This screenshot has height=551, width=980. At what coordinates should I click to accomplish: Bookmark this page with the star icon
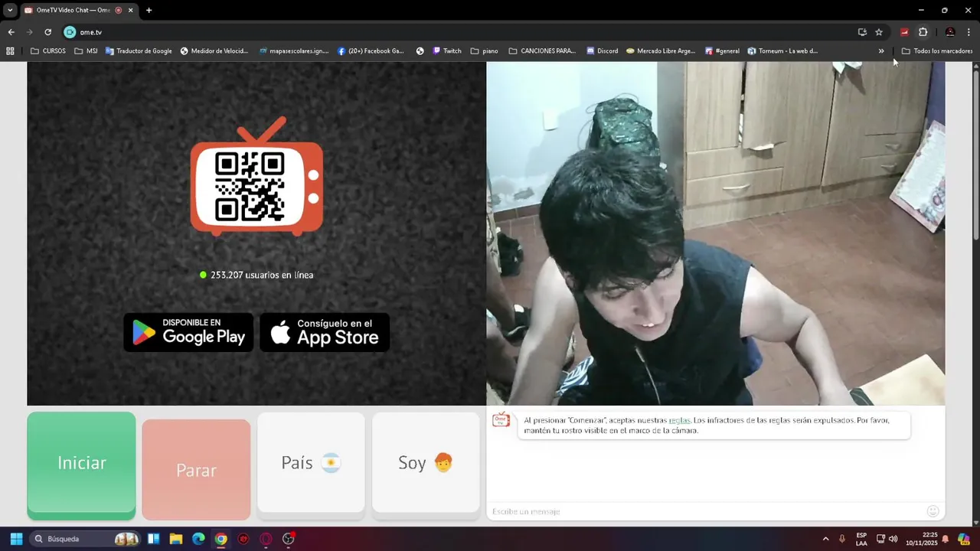point(879,32)
